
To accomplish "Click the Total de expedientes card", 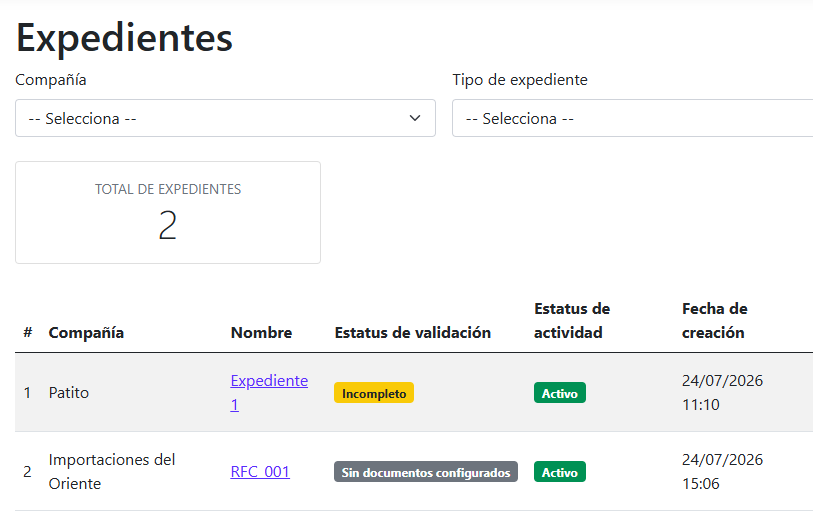I will tap(168, 213).
